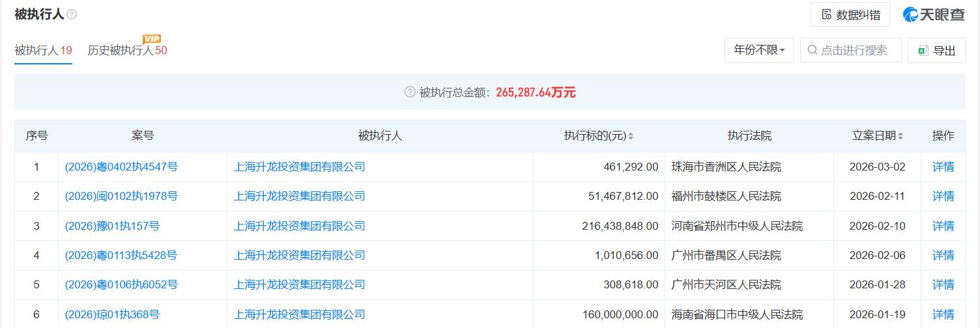Screen dimensions: 980x328
Task: View 详情 for the 2026-03-02 case
Action: [x=943, y=167]
